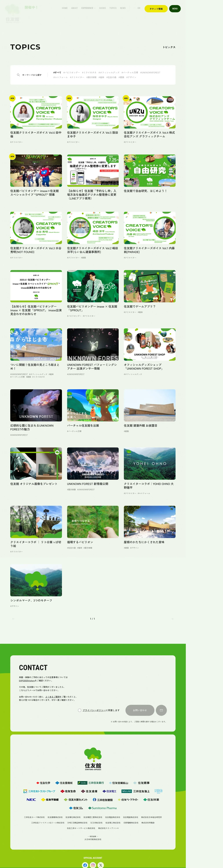Filter by #オフィシャルグッズ tag
The width and height of the screenshot is (223, 868).
pos(109,72)
